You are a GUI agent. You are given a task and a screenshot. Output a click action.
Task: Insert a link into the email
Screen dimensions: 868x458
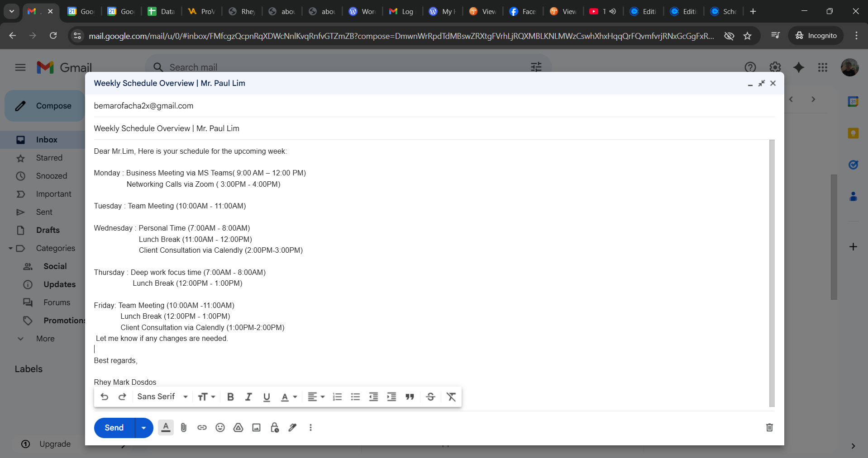(202, 427)
